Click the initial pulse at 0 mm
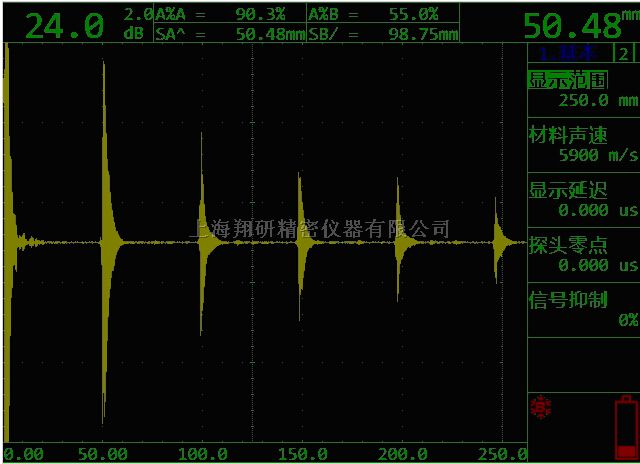The image size is (640, 464). click(7, 242)
